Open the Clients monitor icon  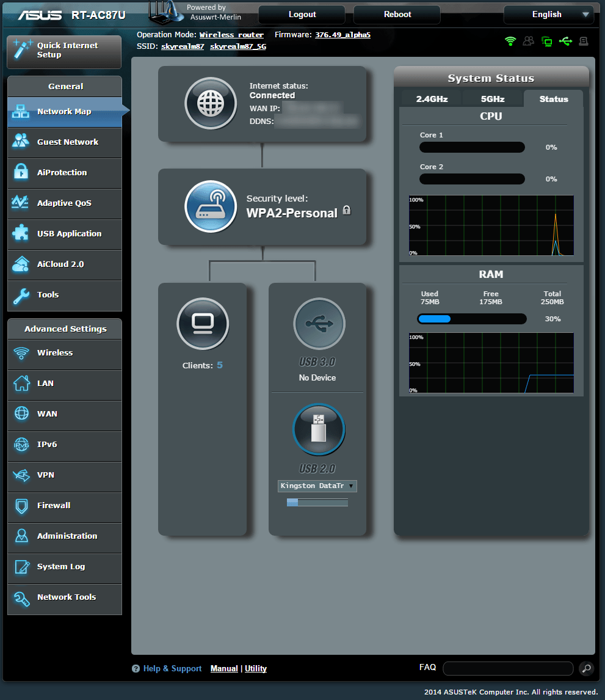tap(203, 323)
